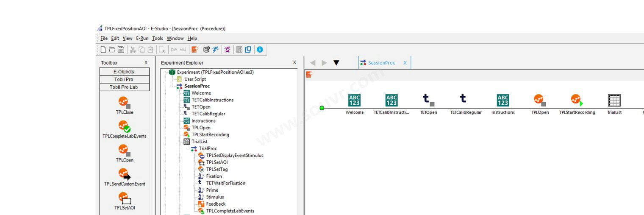644x215 pixels.
Task: Switch to the SessionProc tab
Action: [x=381, y=63]
